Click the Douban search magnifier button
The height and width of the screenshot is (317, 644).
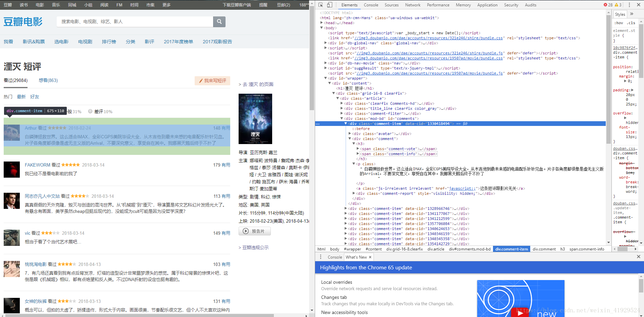[219, 21]
